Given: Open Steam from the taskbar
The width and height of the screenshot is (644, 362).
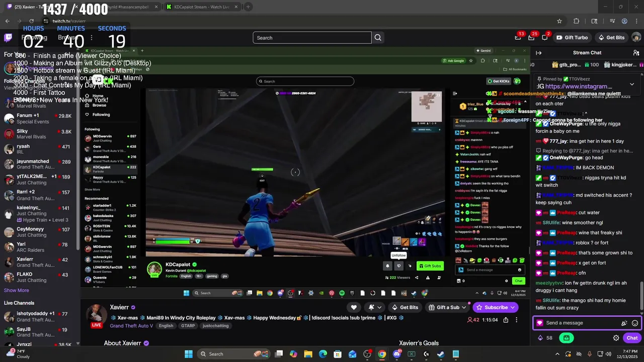Looking at the screenshot, I should point(441,354).
